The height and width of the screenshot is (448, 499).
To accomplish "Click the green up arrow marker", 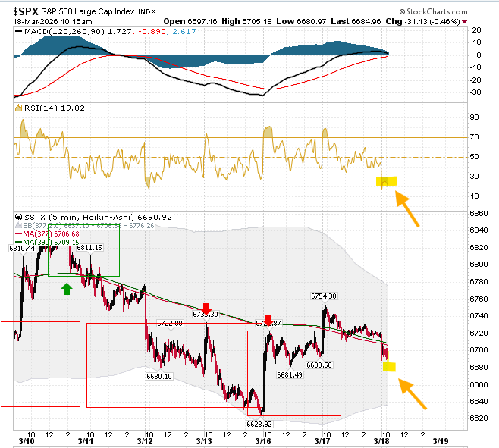I will (67, 290).
